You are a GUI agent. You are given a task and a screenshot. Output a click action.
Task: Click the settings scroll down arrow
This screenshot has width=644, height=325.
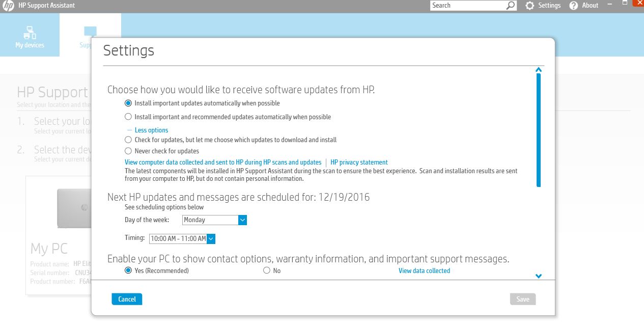(x=538, y=276)
